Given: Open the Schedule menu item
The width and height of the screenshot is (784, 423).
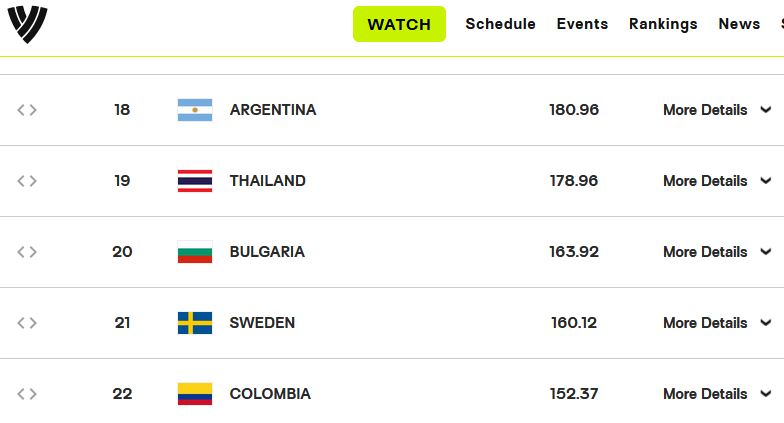Looking at the screenshot, I should (500, 24).
